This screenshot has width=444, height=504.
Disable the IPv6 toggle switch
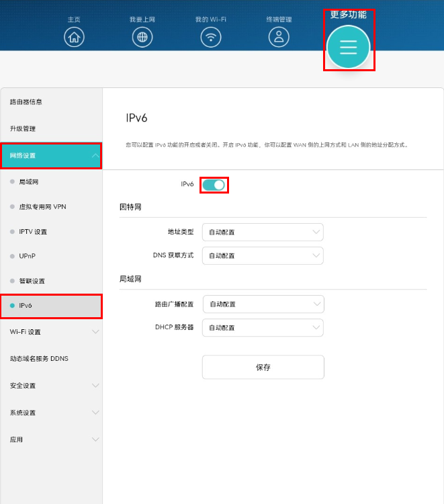point(214,185)
